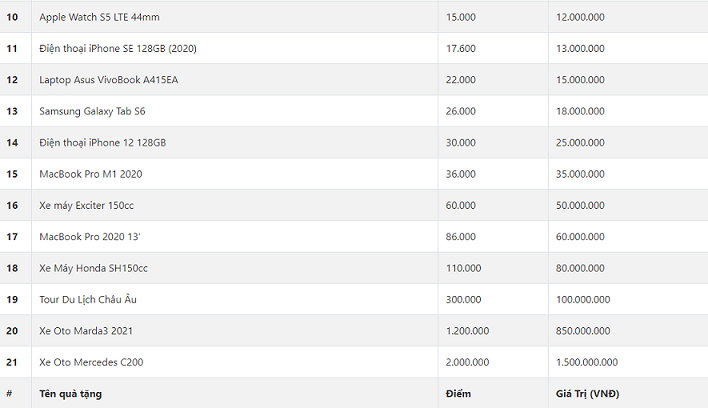
Task: Click the # column footer label
Action: 9,393
